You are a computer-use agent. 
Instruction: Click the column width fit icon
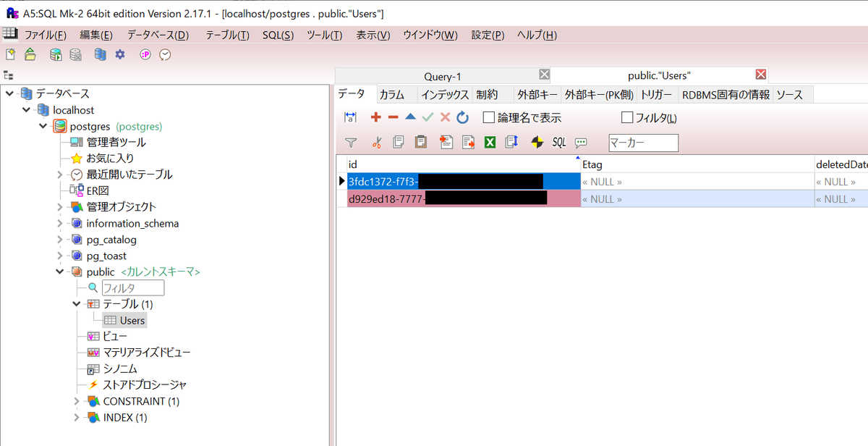click(351, 117)
